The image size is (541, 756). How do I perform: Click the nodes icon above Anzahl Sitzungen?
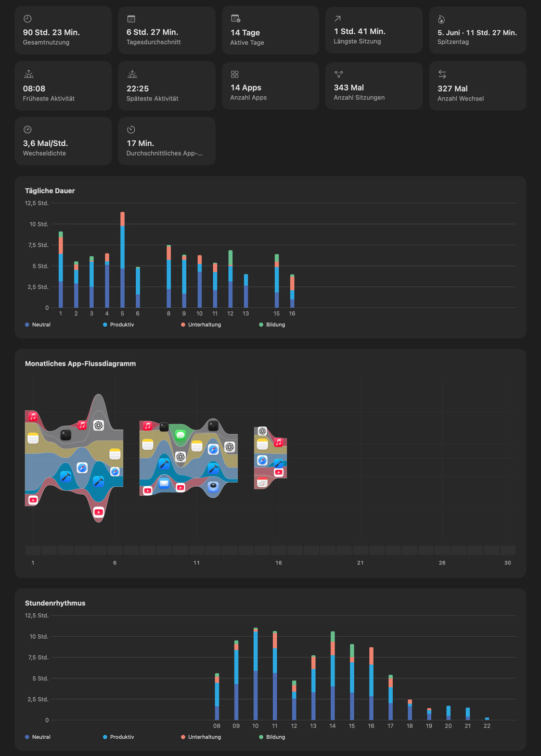[339, 74]
